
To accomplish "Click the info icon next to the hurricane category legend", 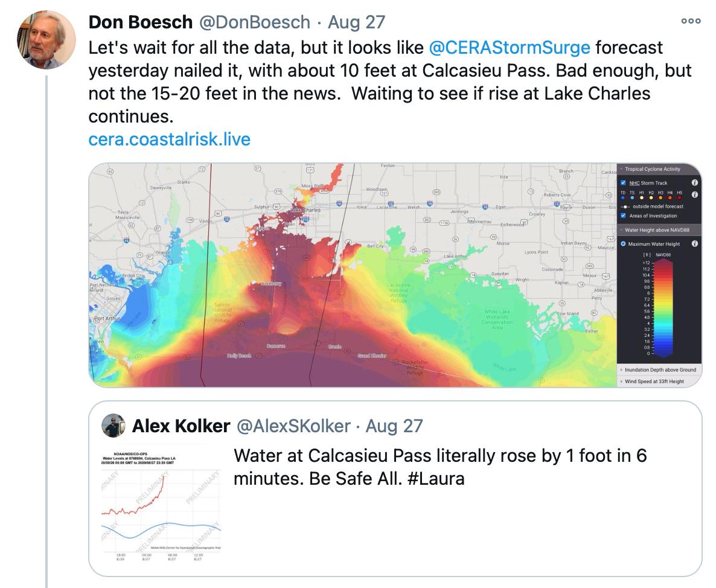I will tap(695, 194).
